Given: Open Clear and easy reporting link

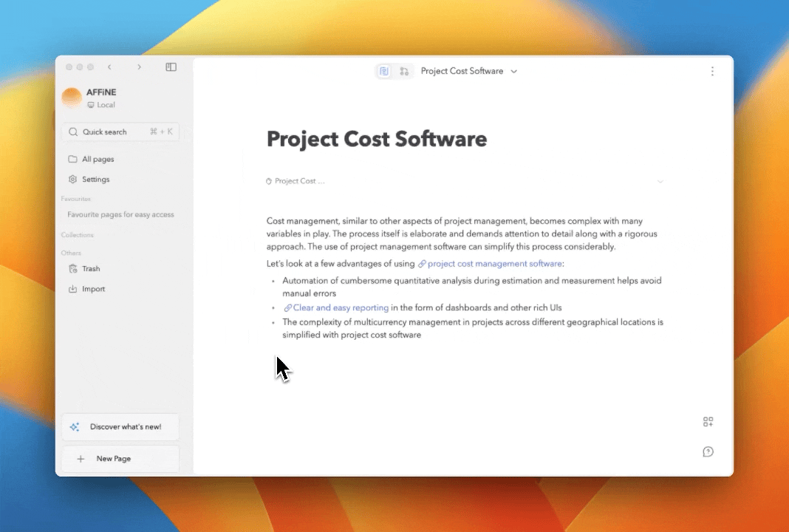Looking at the screenshot, I should pos(335,307).
